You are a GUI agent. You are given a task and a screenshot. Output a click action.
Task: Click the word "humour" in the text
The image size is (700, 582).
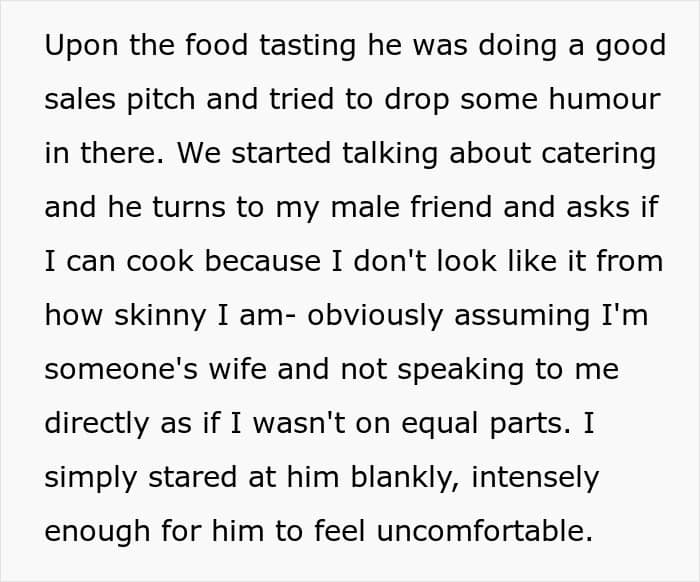click(604, 99)
